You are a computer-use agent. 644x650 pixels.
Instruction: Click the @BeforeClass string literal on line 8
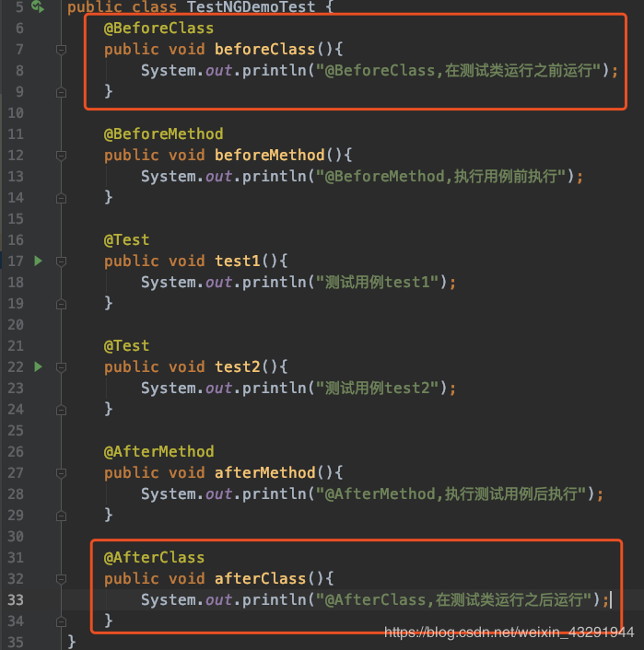click(x=458, y=71)
